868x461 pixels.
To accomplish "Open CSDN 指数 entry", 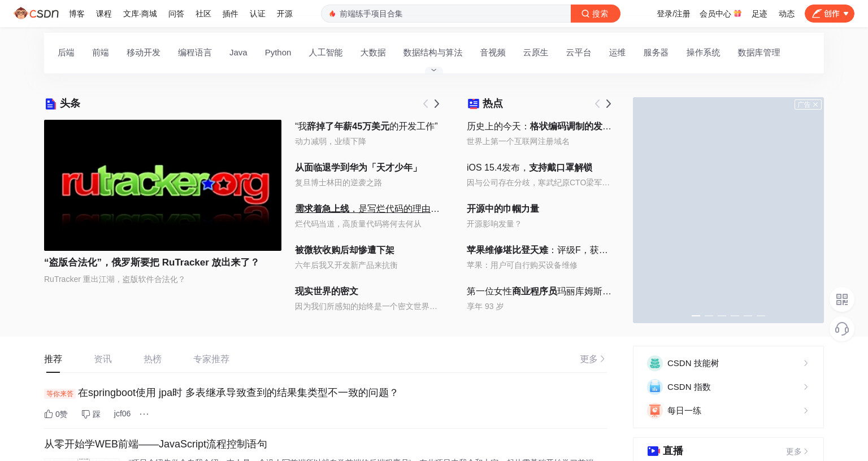I will point(728,387).
